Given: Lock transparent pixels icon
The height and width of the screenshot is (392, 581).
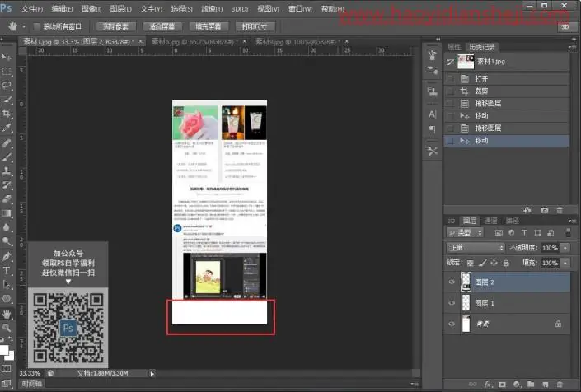Looking at the screenshot, I should point(471,263).
